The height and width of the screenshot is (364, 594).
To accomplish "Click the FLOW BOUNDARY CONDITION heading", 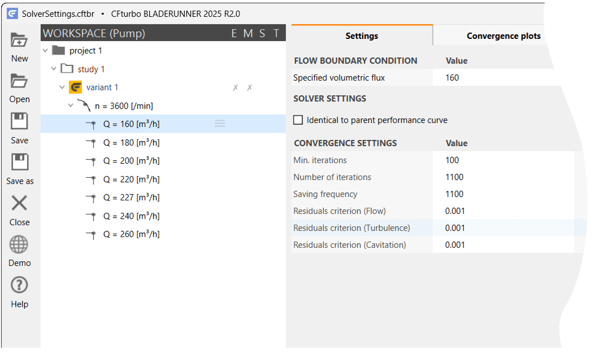I will pos(355,61).
